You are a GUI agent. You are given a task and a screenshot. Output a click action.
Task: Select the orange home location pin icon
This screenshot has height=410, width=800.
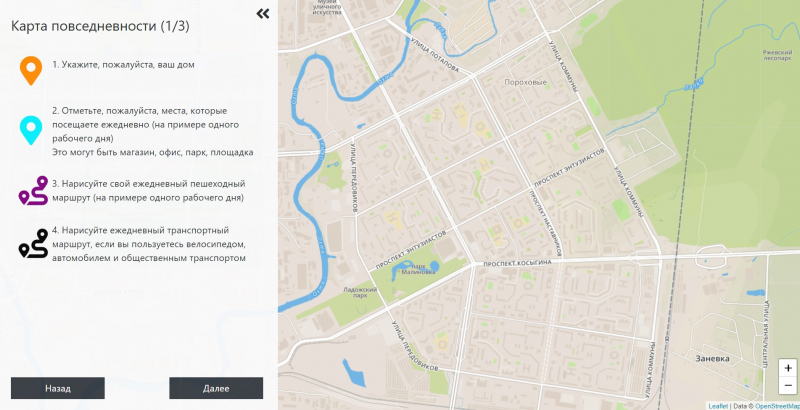click(32, 70)
